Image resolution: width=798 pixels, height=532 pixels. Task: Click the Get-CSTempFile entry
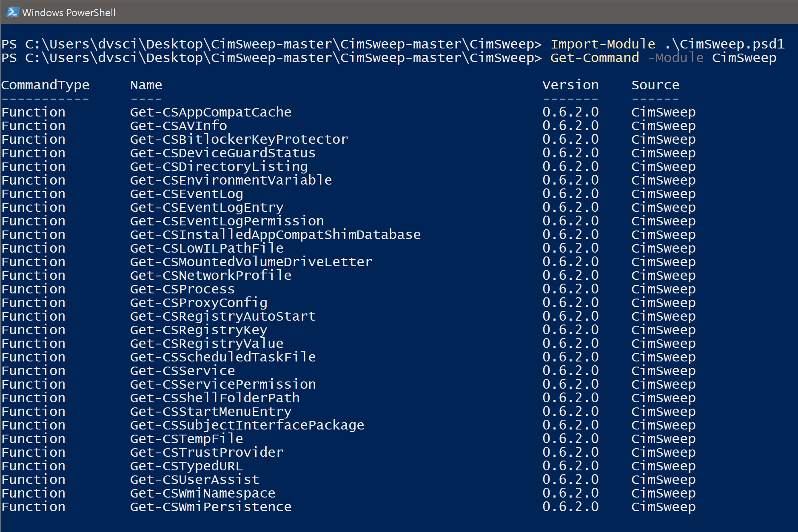click(x=186, y=439)
